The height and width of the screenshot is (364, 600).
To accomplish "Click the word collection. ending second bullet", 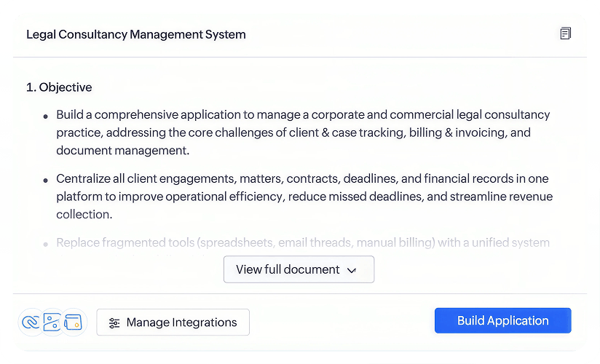I will pyautogui.click(x=84, y=214).
